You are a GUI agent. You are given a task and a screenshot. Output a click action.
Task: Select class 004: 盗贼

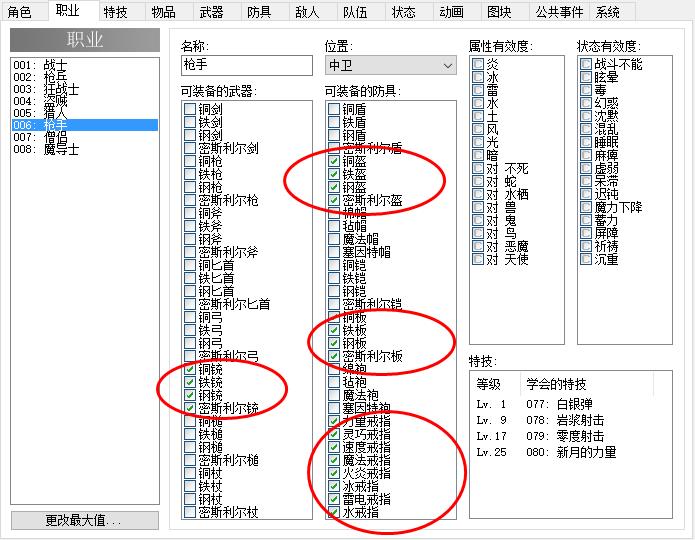pos(85,101)
